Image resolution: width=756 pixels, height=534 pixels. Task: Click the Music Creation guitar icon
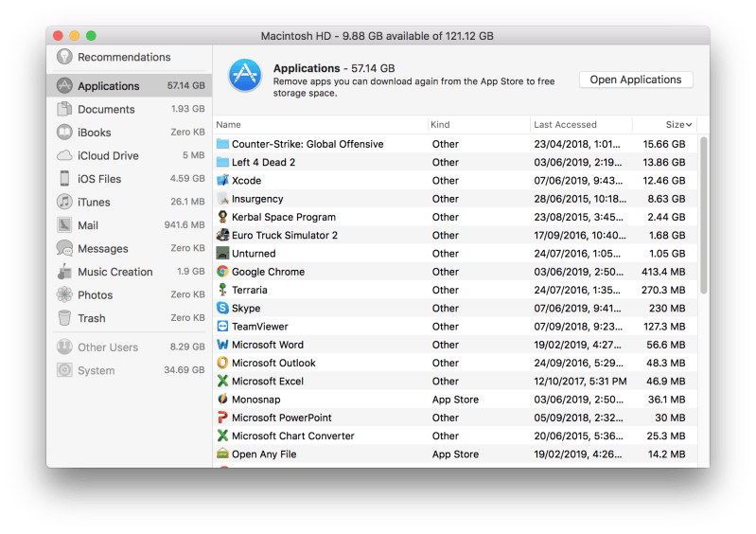(64, 272)
